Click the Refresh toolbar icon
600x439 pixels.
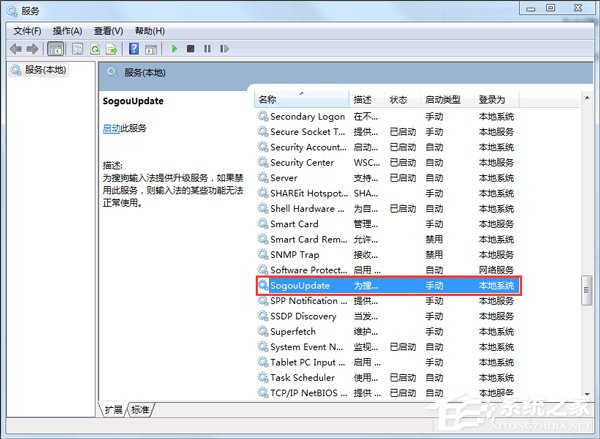(x=95, y=49)
